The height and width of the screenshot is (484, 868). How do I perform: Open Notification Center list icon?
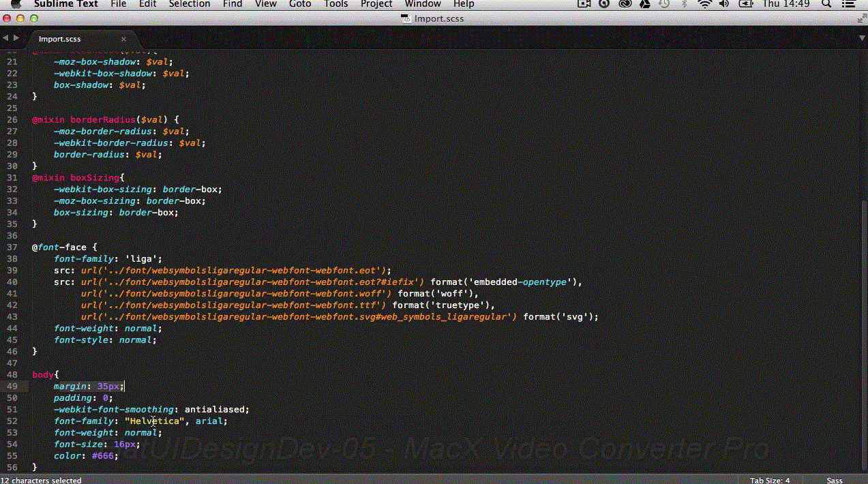pyautogui.click(x=850, y=4)
